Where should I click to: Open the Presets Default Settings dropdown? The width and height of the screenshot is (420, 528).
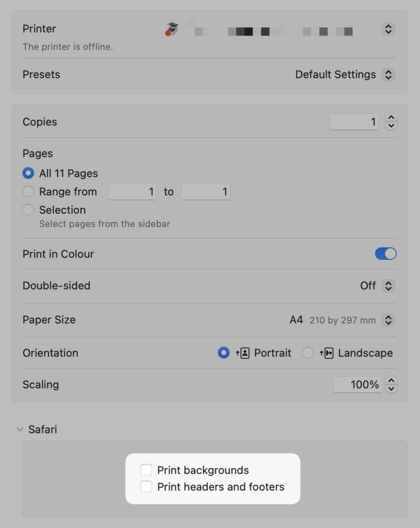point(389,75)
